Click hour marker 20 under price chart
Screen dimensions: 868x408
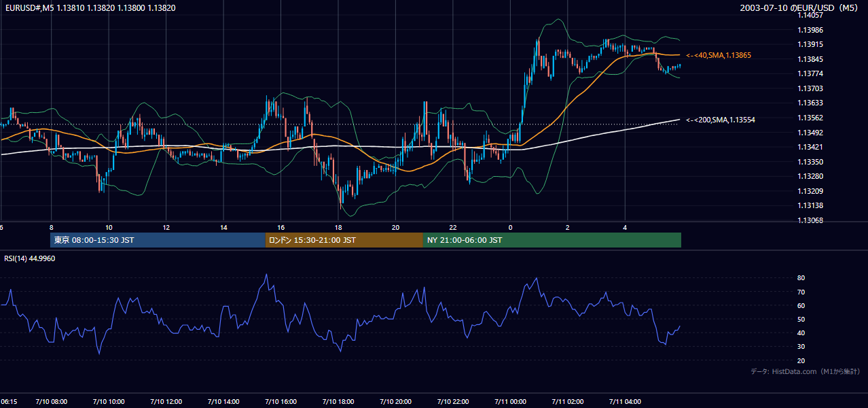pyautogui.click(x=395, y=228)
